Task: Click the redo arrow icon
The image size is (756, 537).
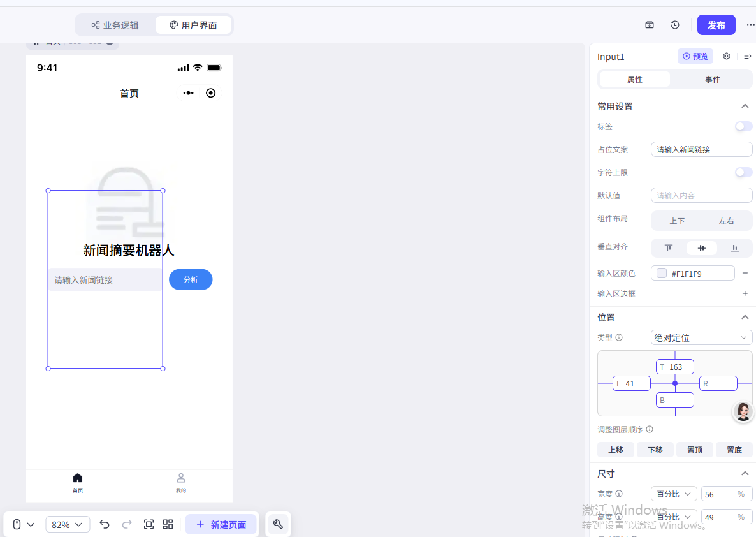Action: point(127,524)
